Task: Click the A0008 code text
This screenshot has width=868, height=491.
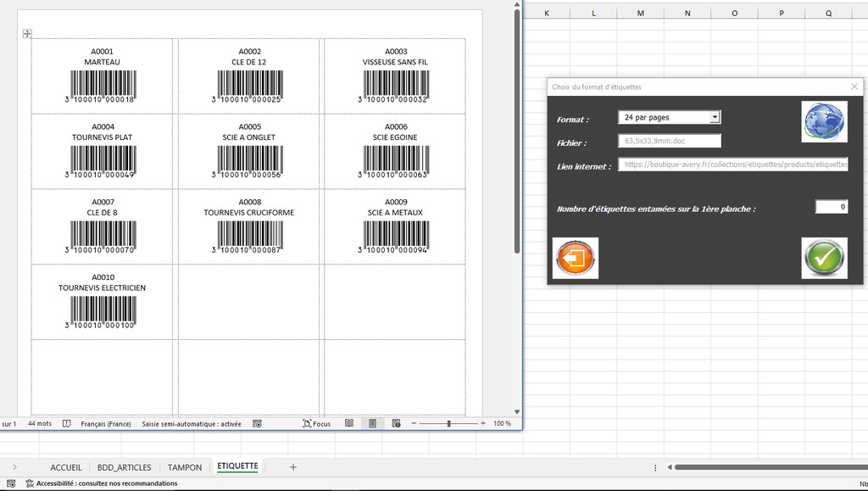Action: coord(250,202)
